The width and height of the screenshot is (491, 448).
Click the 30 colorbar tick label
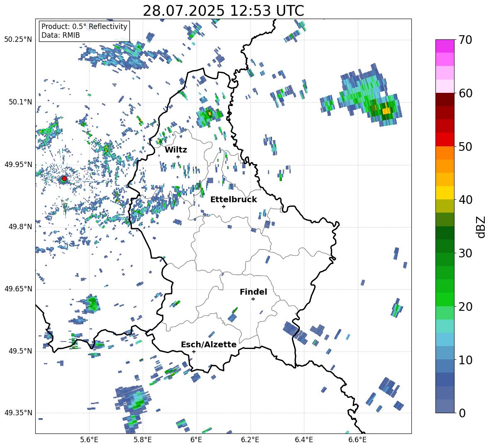(x=465, y=253)
